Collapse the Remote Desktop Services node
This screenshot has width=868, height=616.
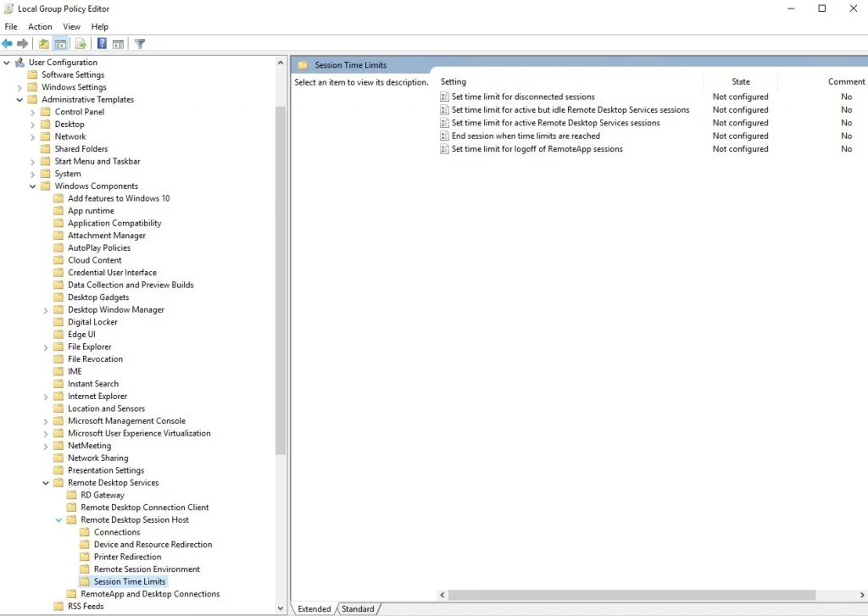46,483
